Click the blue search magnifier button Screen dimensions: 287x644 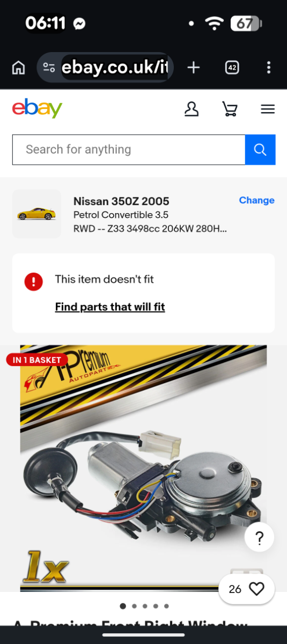(260, 150)
